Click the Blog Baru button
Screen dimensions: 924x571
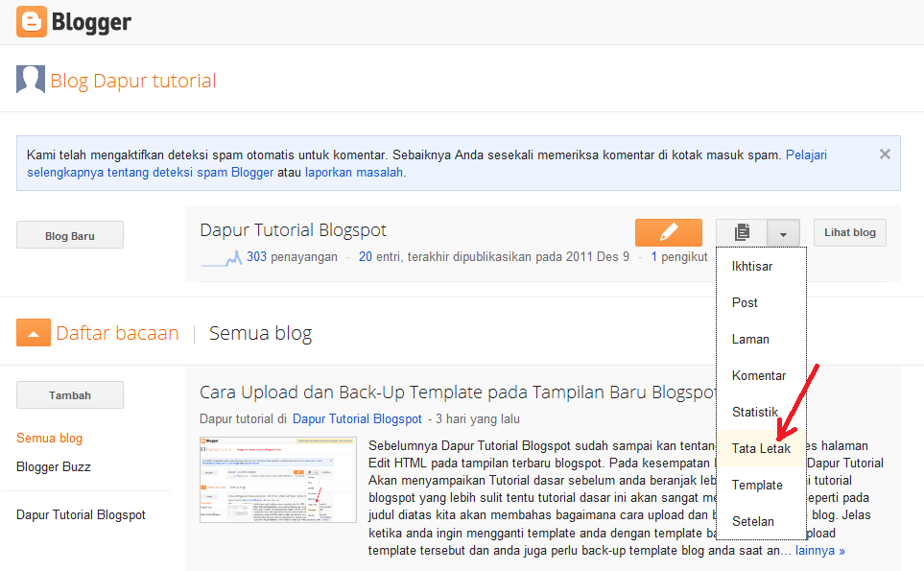tap(69, 236)
